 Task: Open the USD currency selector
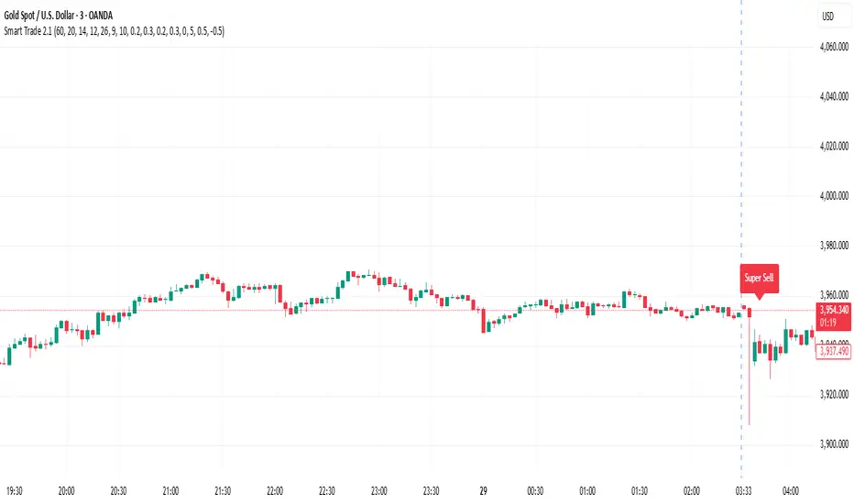(x=827, y=16)
